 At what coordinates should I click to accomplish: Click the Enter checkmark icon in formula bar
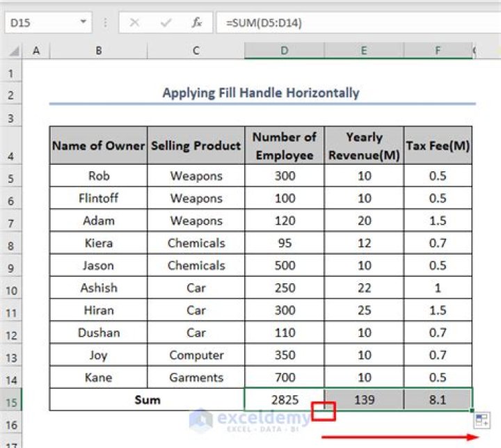[x=166, y=22]
